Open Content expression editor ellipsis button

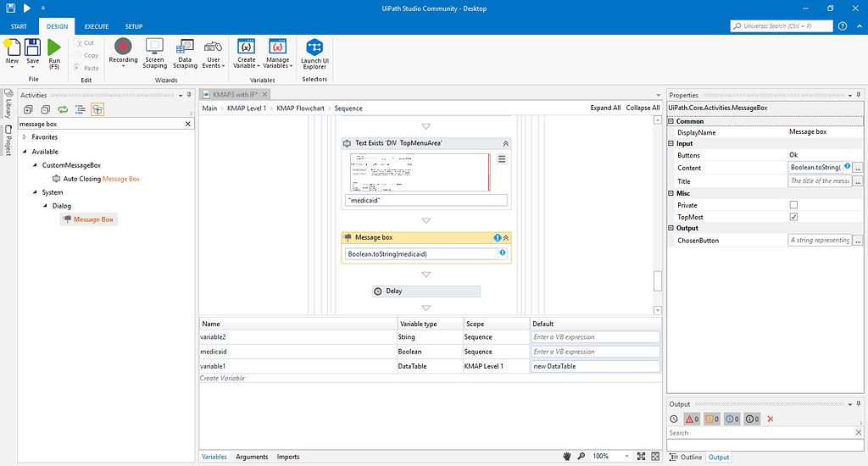point(858,168)
